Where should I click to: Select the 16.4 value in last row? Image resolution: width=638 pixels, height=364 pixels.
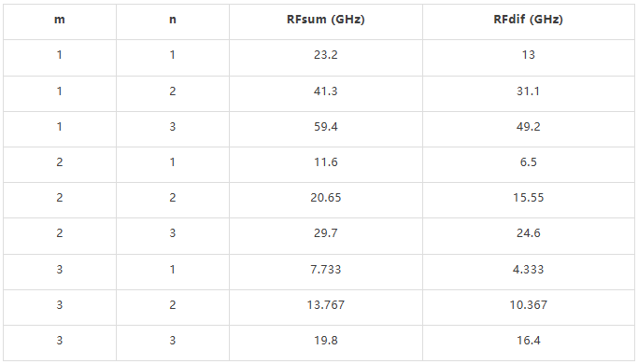(x=528, y=340)
